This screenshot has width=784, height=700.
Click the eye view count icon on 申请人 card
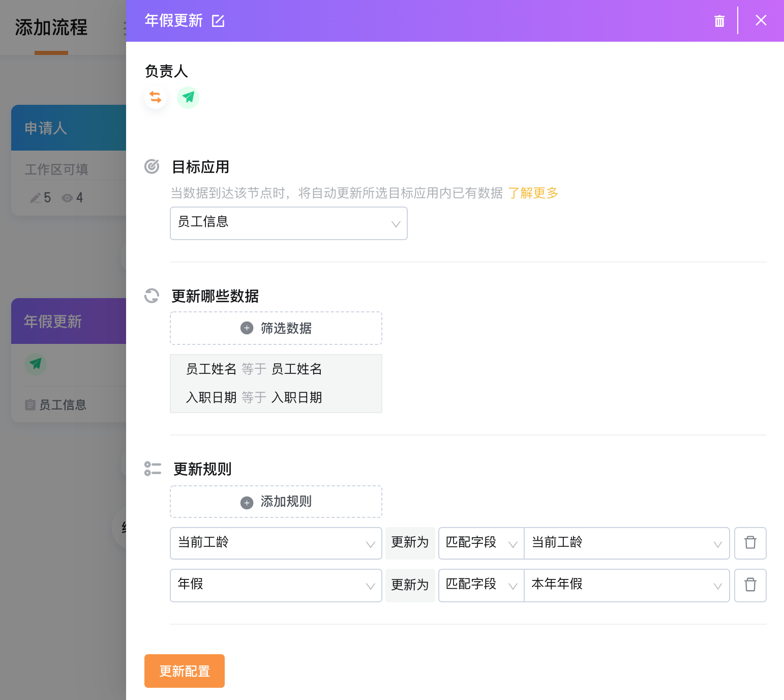[67, 198]
